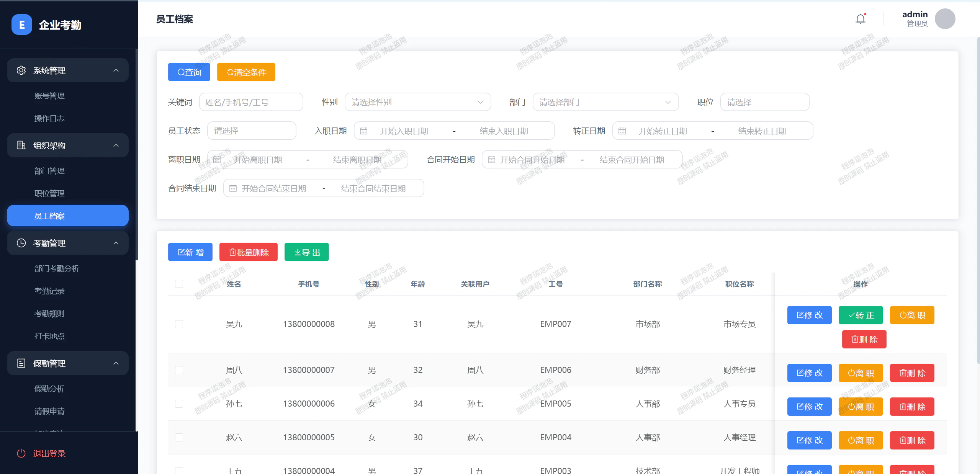Viewport: 980px width, 474px height.
Task: Click 修改 for employee 孙七
Action: coord(810,407)
